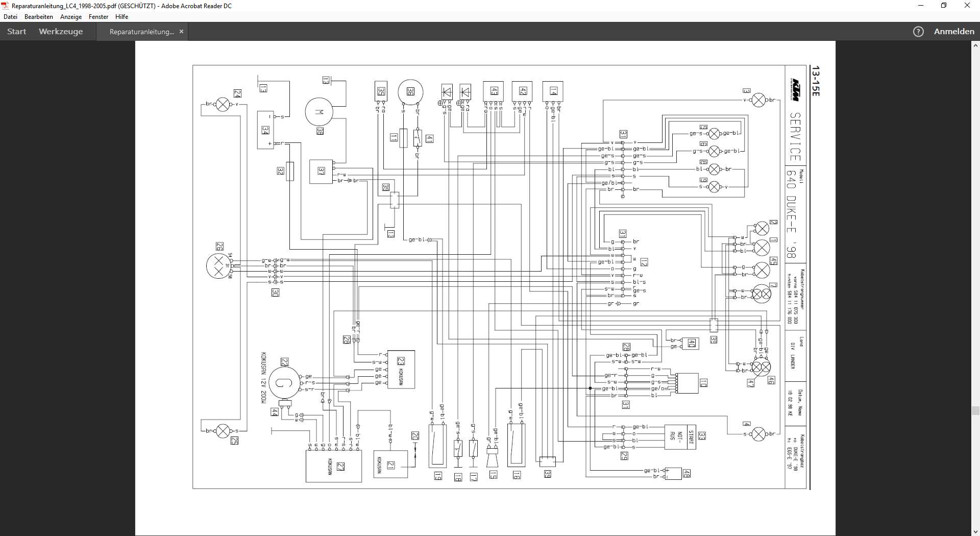Viewport: 980px width, 536px height.
Task: Switch to the Start tab
Action: [16, 31]
